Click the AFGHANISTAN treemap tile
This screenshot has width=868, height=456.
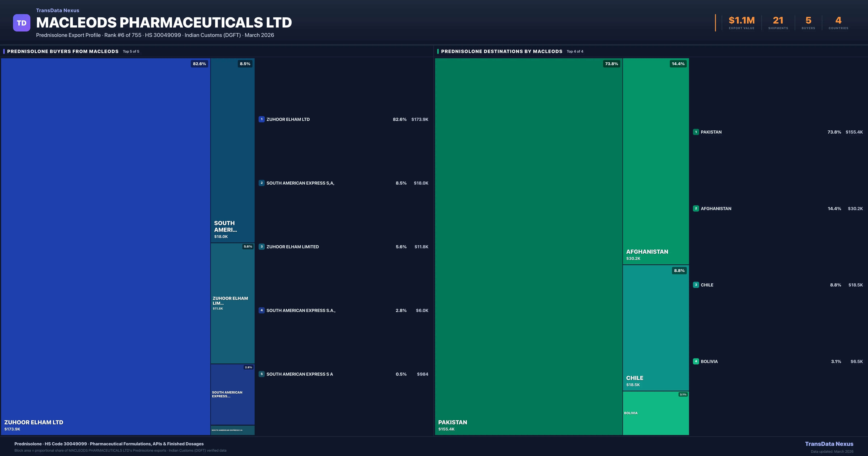point(655,161)
